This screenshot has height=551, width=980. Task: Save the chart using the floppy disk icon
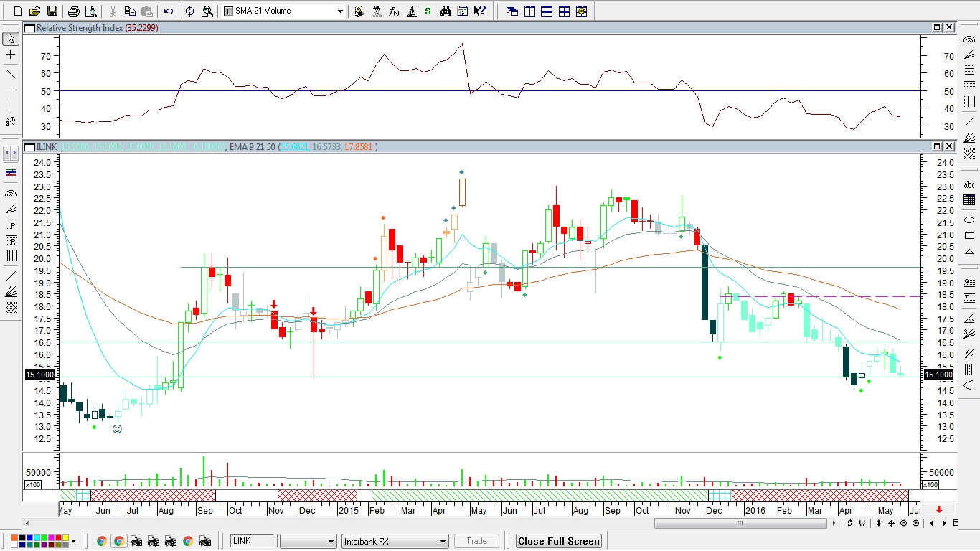52,11
